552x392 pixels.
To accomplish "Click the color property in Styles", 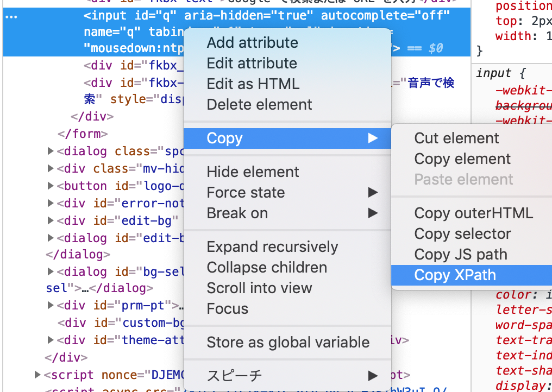I will [x=512, y=294].
